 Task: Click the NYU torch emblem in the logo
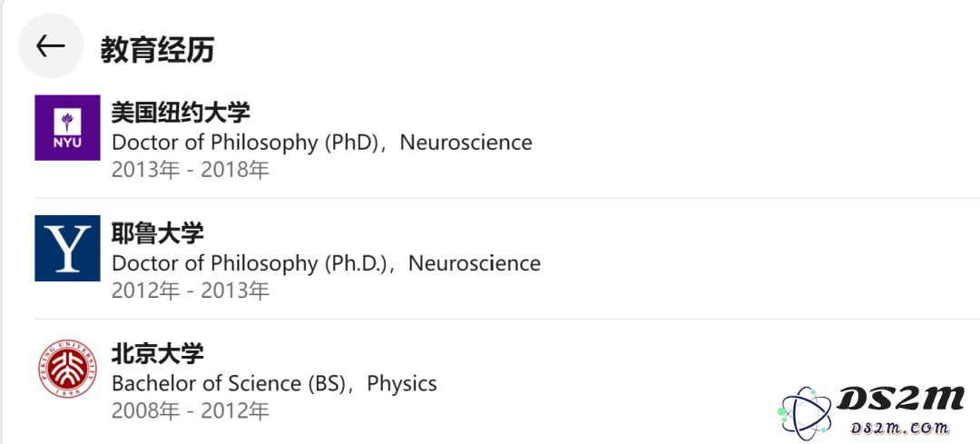click(x=67, y=122)
